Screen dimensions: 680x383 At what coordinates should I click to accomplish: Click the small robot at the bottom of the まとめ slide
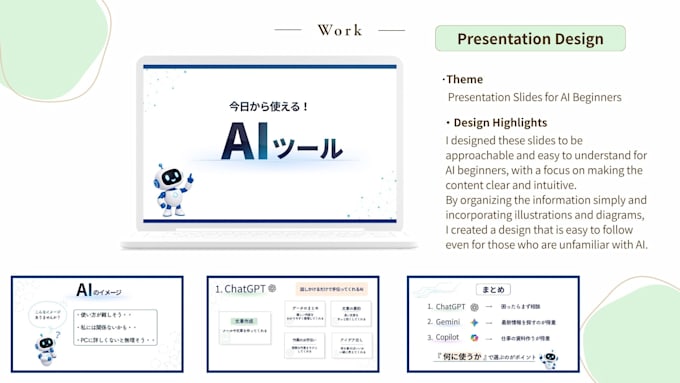549,359
